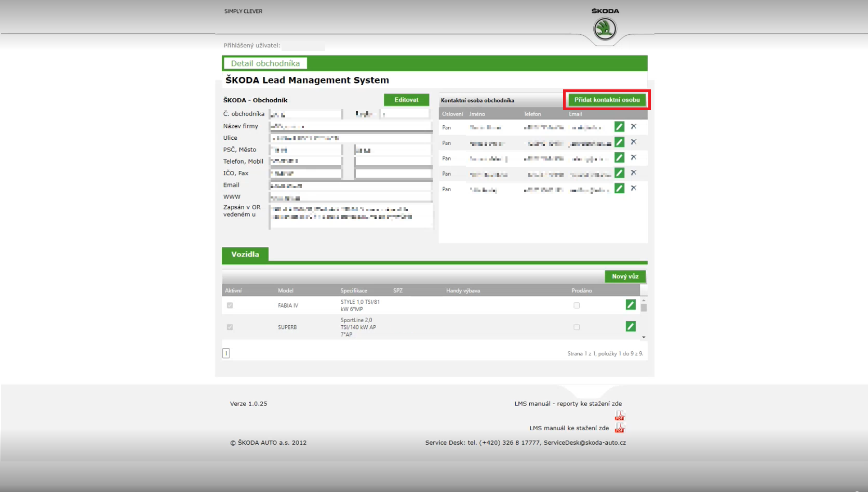Download the LMS manual reports PDF
Viewport: 868px width, 492px height.
619,415
